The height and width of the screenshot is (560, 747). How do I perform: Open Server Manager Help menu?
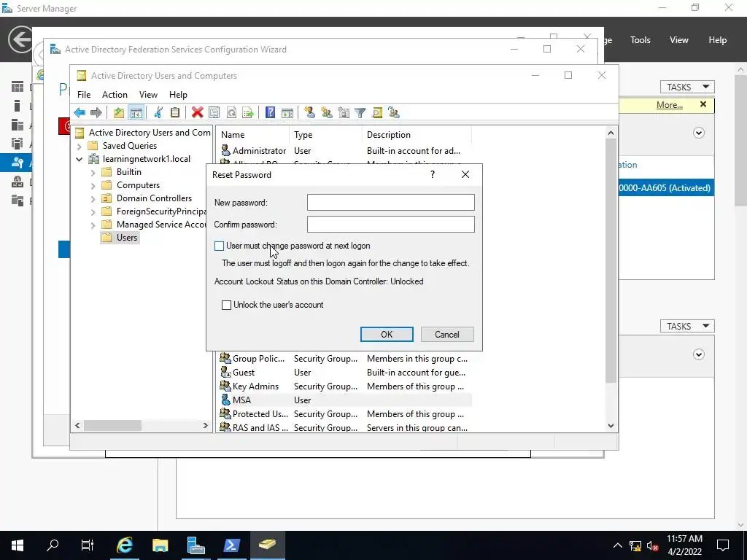pos(718,40)
